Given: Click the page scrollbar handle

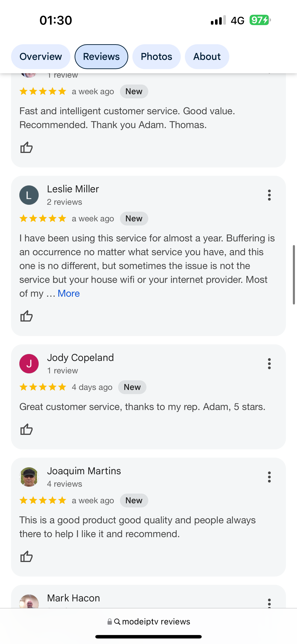Looking at the screenshot, I should 294,275.
